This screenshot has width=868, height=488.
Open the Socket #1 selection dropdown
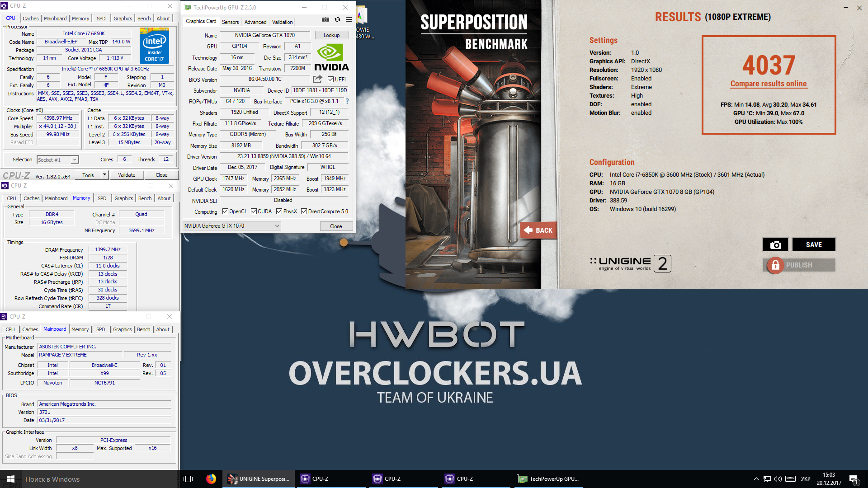57,160
